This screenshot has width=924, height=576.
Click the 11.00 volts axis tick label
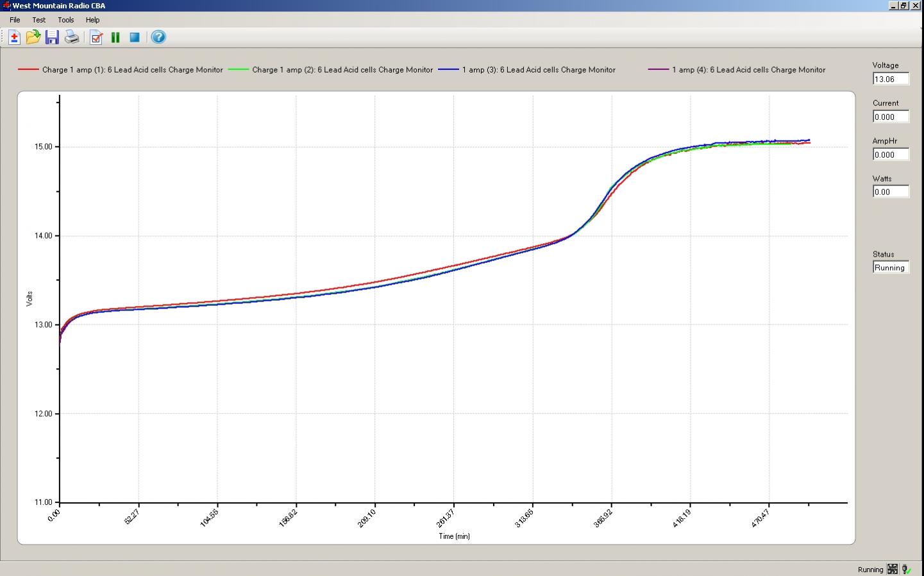[44, 503]
